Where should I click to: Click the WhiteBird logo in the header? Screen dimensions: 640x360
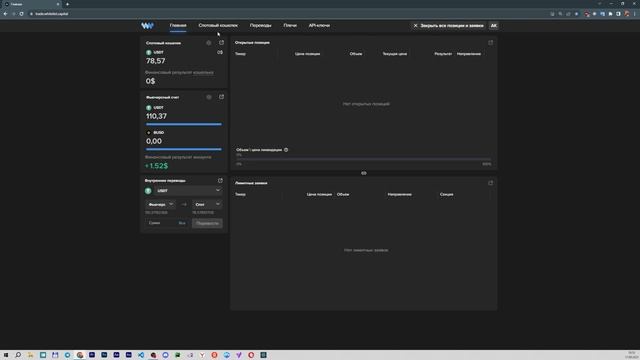point(147,25)
